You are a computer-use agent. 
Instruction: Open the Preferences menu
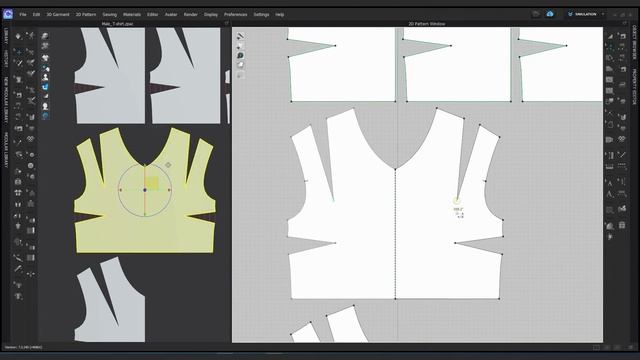point(236,14)
